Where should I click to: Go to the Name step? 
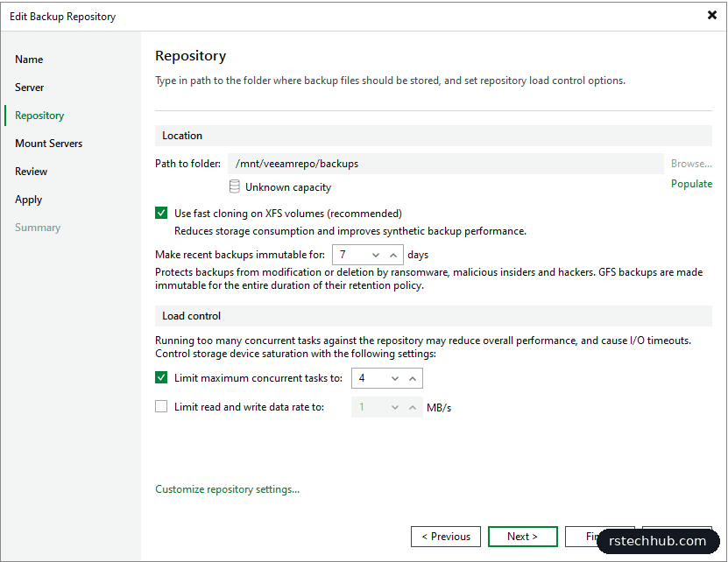point(29,60)
